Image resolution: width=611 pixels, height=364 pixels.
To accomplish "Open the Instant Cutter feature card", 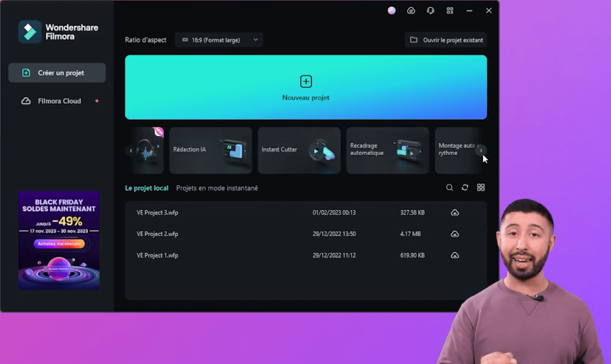I will (x=299, y=150).
